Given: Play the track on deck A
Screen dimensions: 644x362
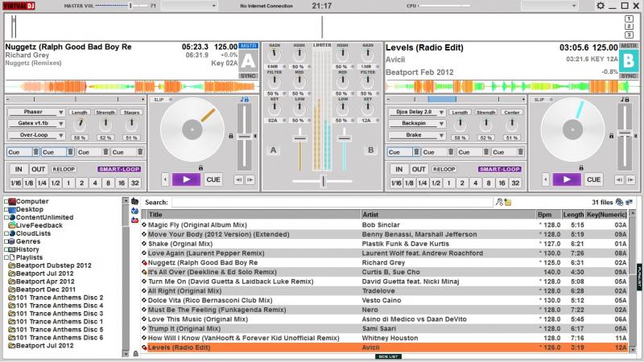Looking at the screenshot, I should pos(186,179).
